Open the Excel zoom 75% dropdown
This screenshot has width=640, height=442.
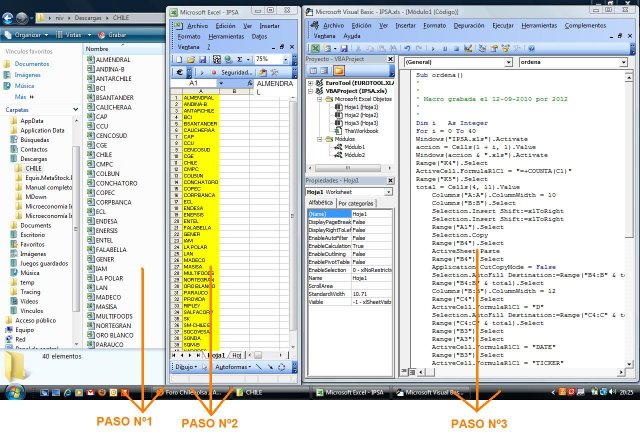285,60
